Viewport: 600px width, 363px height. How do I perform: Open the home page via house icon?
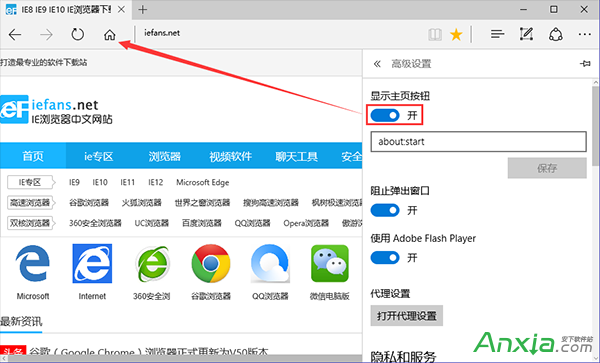[109, 35]
